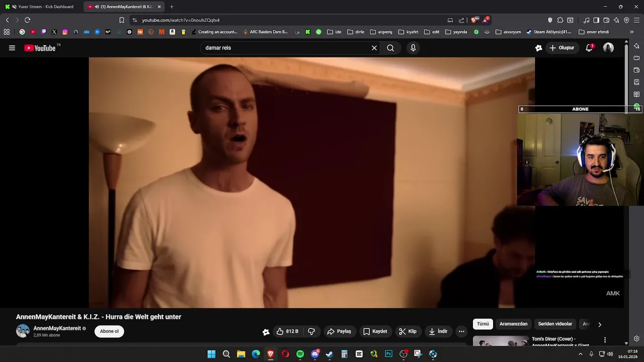644x362 pixels.
Task: Close the AnnenMayKantereit browser tab
Action: coord(159,7)
